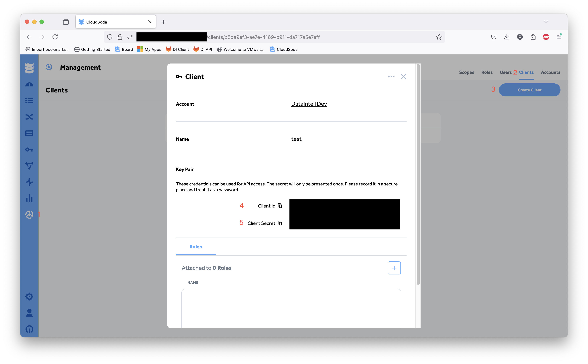
Task: Open the browser Extensions puzzle icon
Action: pyautogui.click(x=533, y=37)
